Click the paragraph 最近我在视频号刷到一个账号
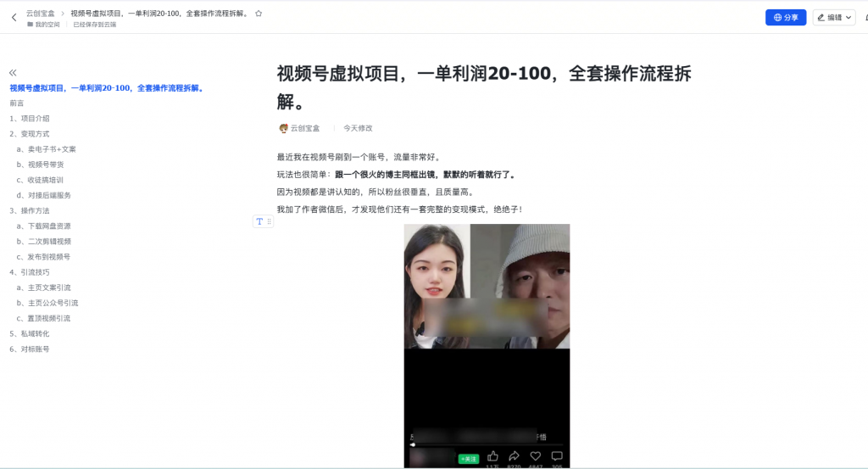 coord(359,157)
